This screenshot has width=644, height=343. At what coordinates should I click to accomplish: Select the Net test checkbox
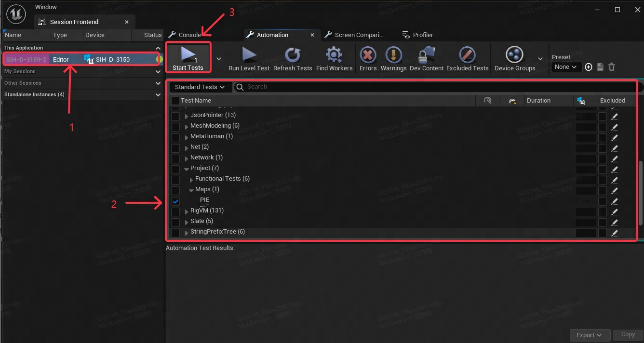pyautogui.click(x=175, y=148)
